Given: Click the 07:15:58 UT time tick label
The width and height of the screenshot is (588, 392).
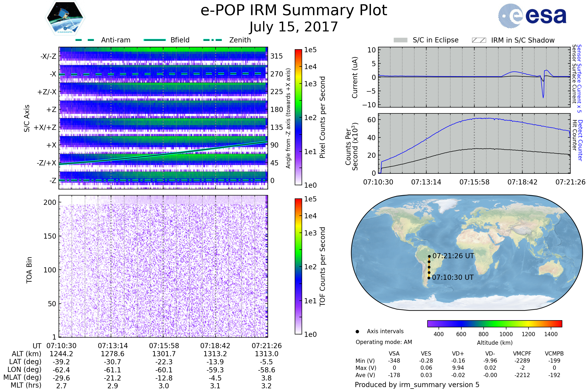Looking at the screenshot, I should [164, 346].
